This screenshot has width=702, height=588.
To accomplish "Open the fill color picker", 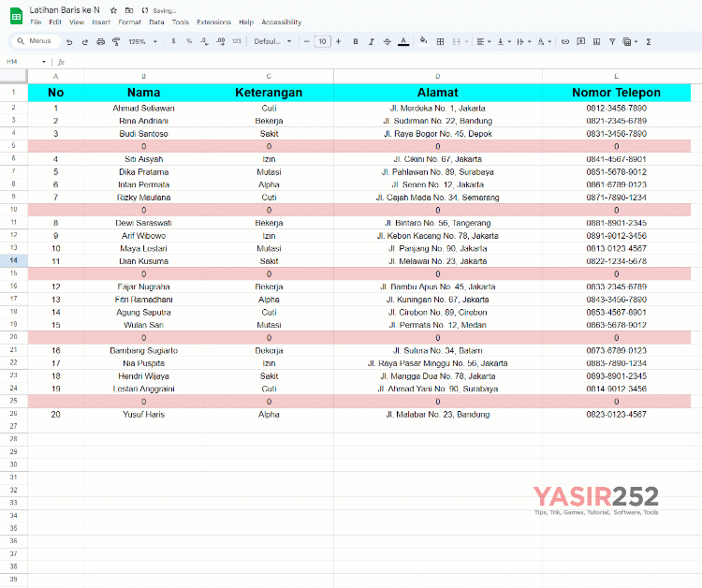I will (x=423, y=41).
